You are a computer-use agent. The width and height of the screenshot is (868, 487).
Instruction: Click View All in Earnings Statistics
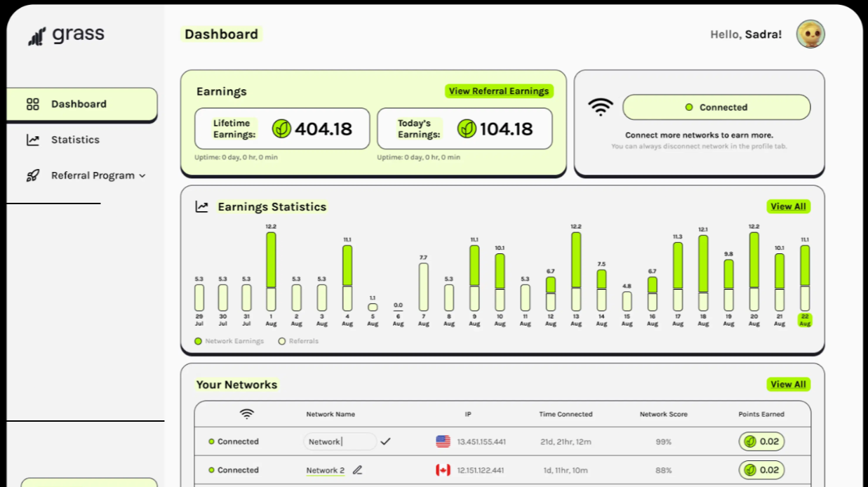click(x=788, y=206)
